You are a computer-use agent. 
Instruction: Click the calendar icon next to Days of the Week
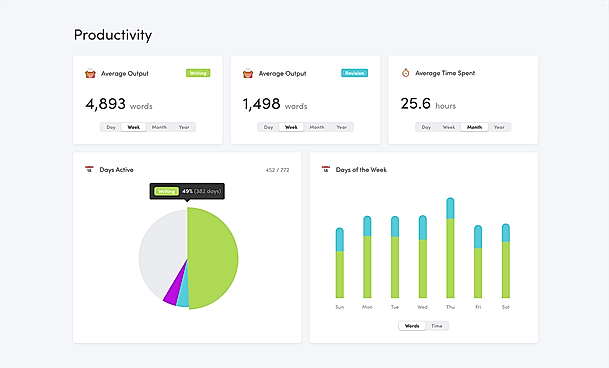[x=325, y=169]
